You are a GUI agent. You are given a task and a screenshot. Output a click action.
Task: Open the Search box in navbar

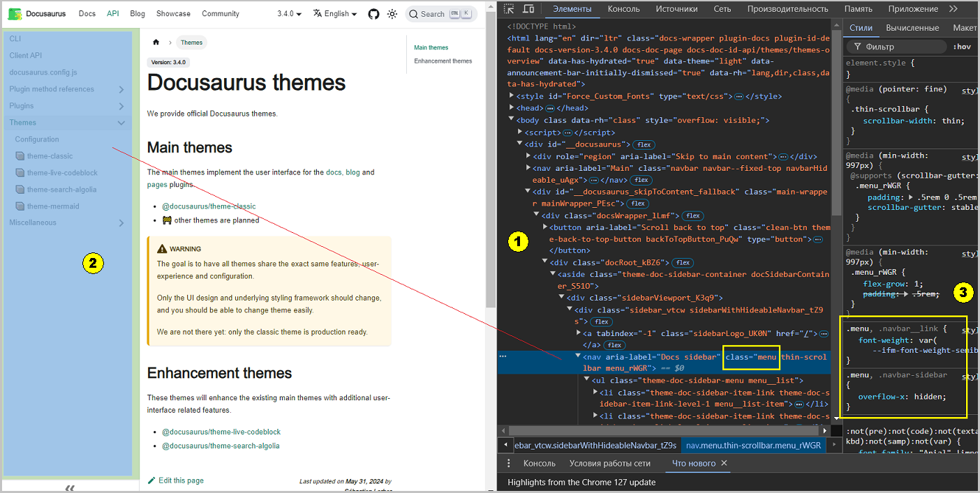point(440,14)
